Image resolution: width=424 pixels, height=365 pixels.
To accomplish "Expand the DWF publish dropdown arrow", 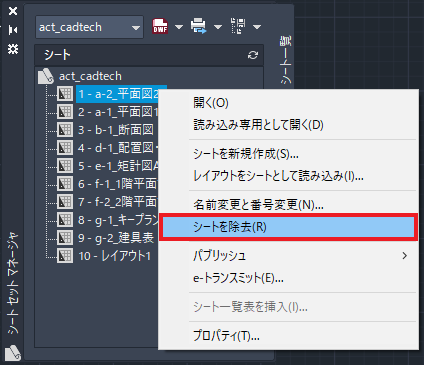I will (x=179, y=27).
